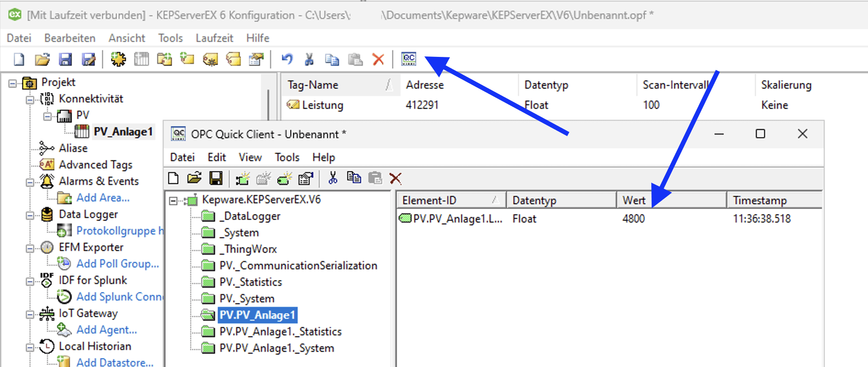The image size is (868, 367).
Task: Click Bulk tag creation icon in KEPServerEX toolbar
Action: tap(210, 59)
